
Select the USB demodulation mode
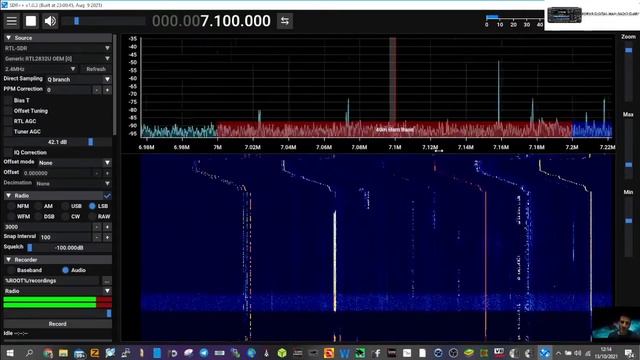(65, 206)
